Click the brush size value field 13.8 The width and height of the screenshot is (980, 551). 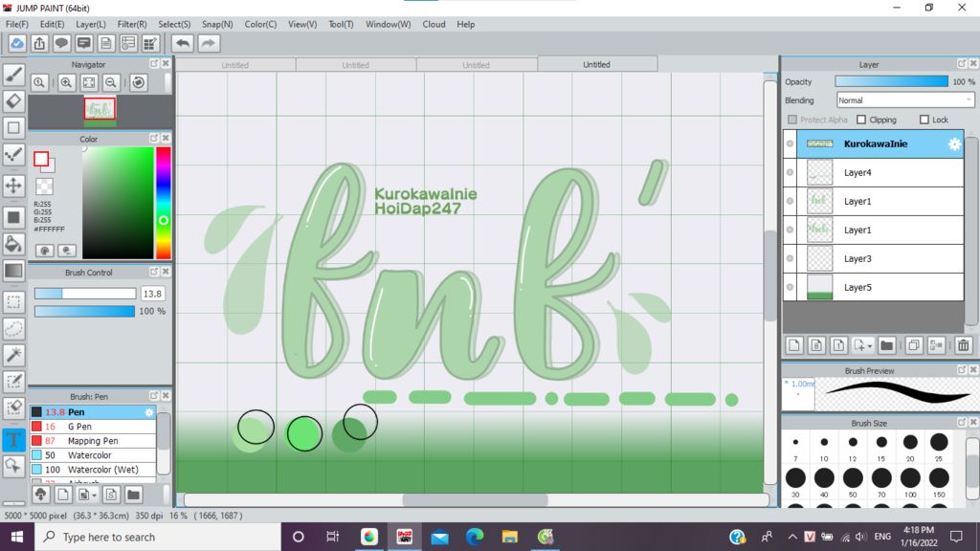coord(152,294)
